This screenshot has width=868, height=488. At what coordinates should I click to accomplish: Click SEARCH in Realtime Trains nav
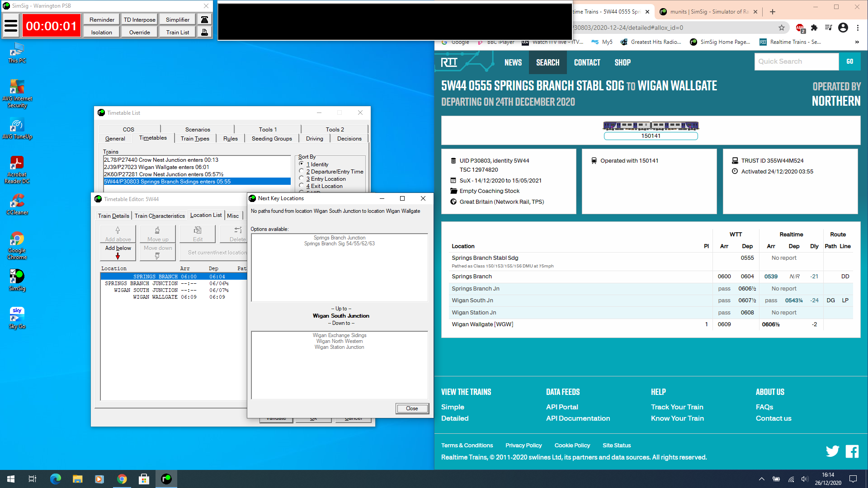tap(547, 62)
